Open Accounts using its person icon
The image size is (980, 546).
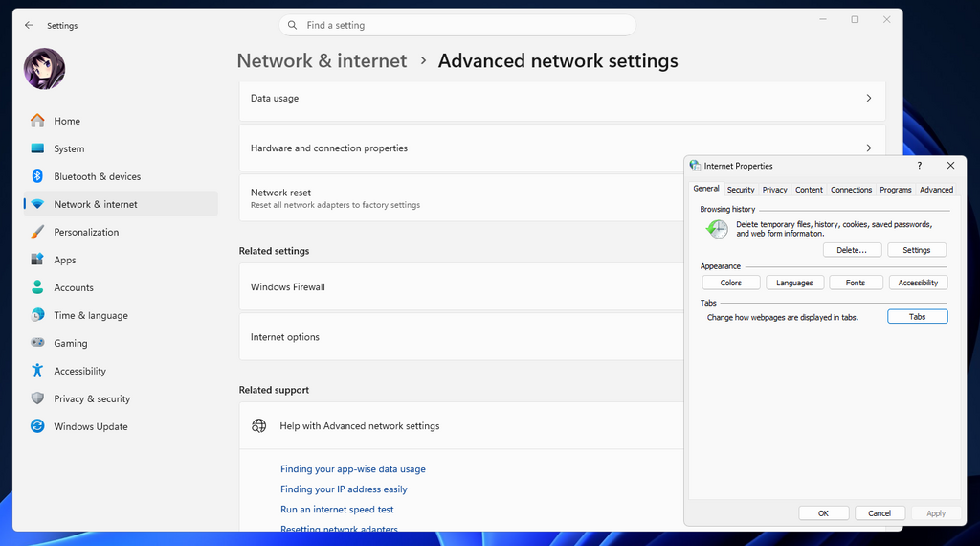(37, 287)
